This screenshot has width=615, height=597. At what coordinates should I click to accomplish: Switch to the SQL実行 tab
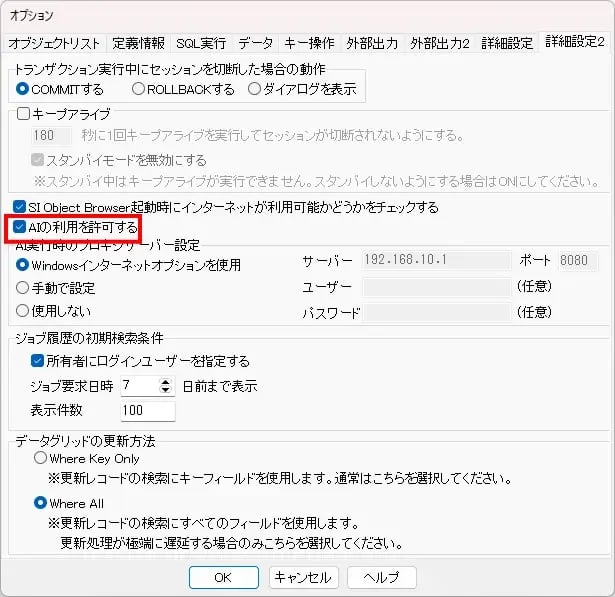point(201,43)
